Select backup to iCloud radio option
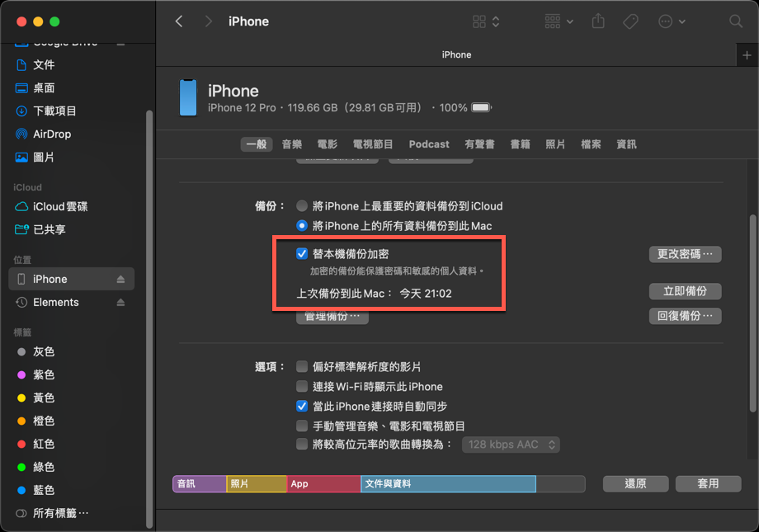The width and height of the screenshot is (759, 532). pyautogui.click(x=302, y=206)
